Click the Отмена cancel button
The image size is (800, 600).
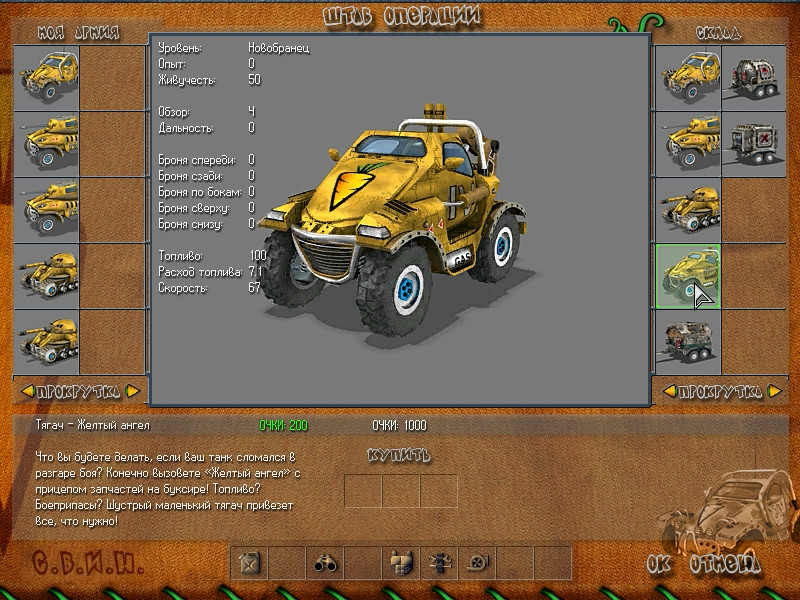(x=724, y=564)
